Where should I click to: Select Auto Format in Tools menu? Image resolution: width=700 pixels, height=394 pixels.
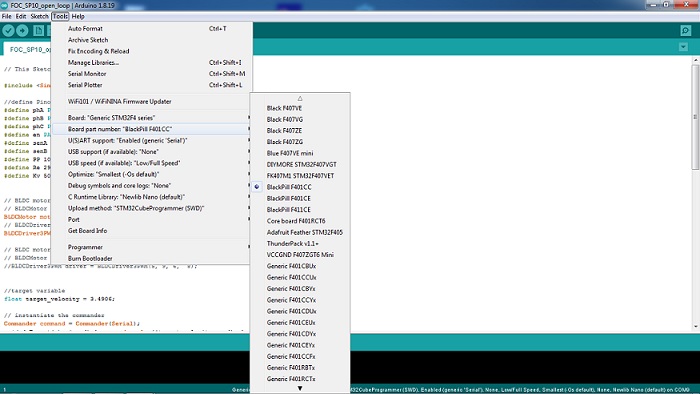pyautogui.click(x=151, y=28)
